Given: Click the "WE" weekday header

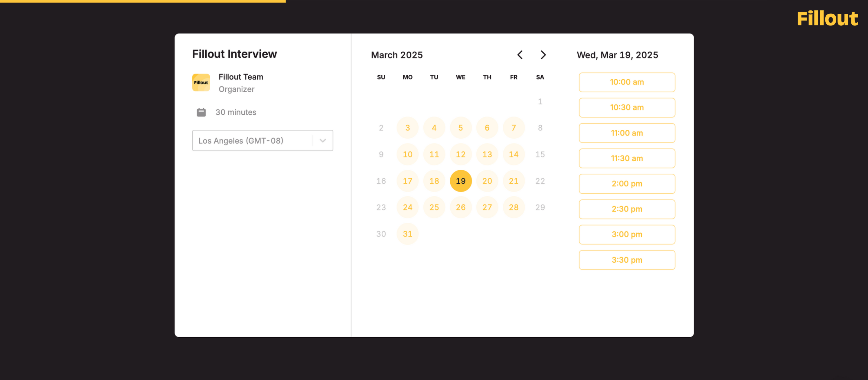Looking at the screenshot, I should pyautogui.click(x=461, y=77).
